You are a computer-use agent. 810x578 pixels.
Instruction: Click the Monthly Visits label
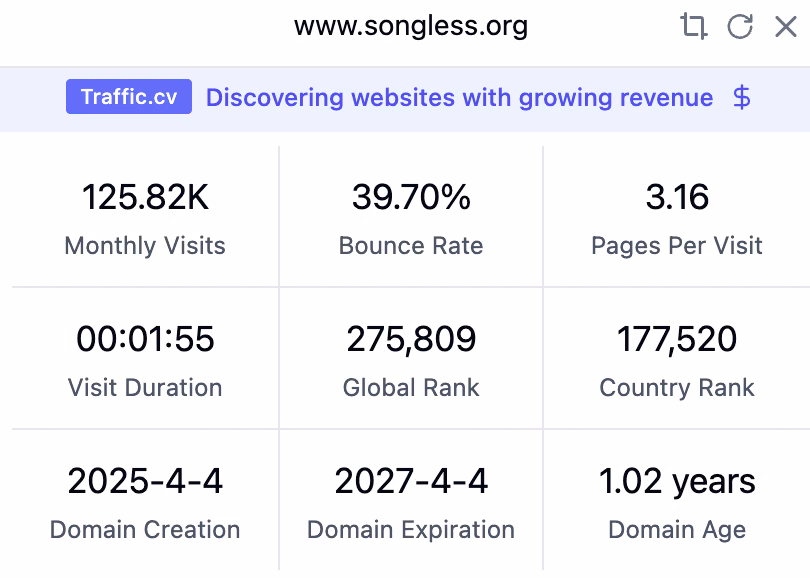coord(145,245)
